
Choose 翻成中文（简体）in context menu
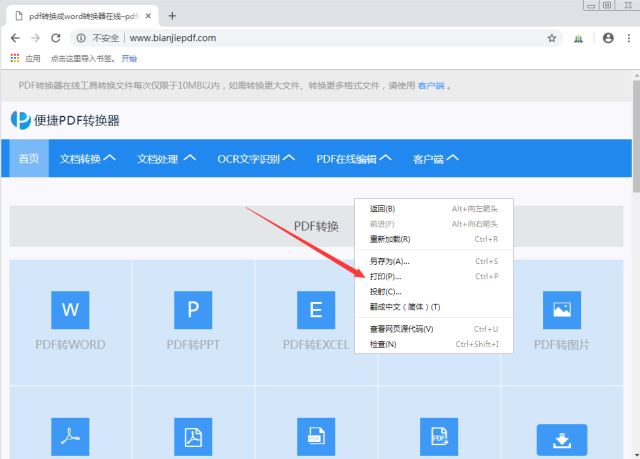pyautogui.click(x=434, y=307)
